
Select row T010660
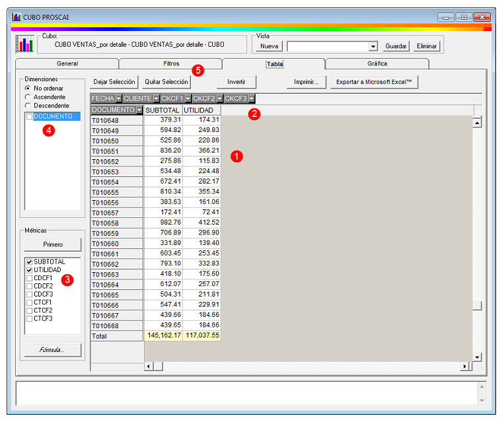pos(117,244)
